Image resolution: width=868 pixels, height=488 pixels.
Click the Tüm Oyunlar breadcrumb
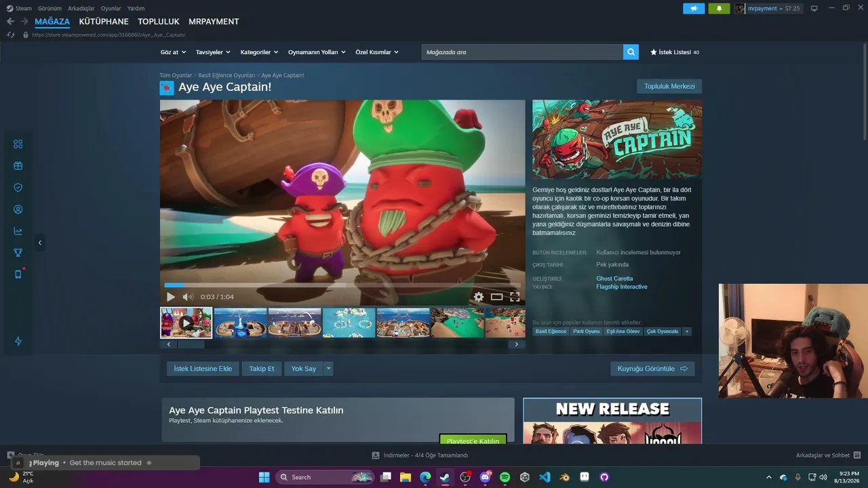[176, 75]
